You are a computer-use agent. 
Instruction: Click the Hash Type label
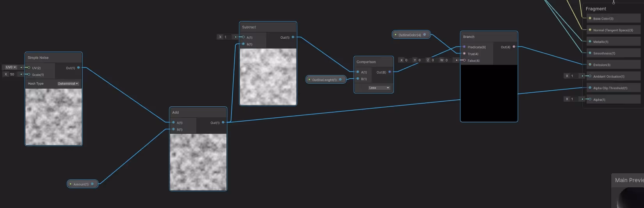coord(36,84)
